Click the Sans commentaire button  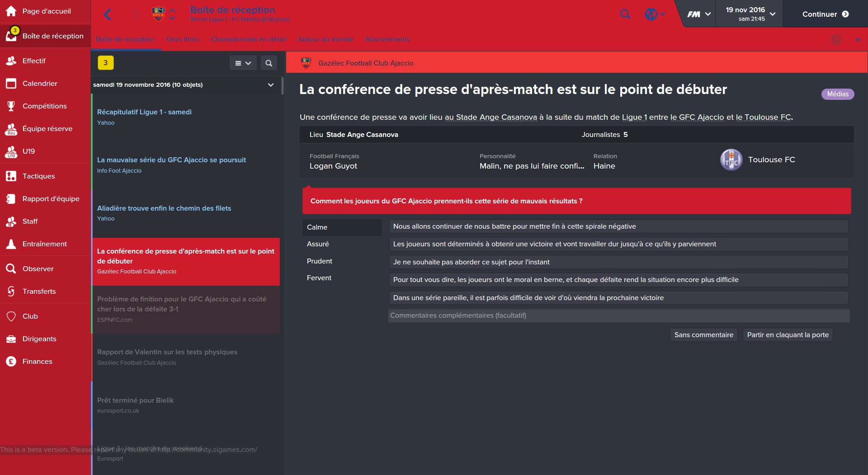pos(703,335)
